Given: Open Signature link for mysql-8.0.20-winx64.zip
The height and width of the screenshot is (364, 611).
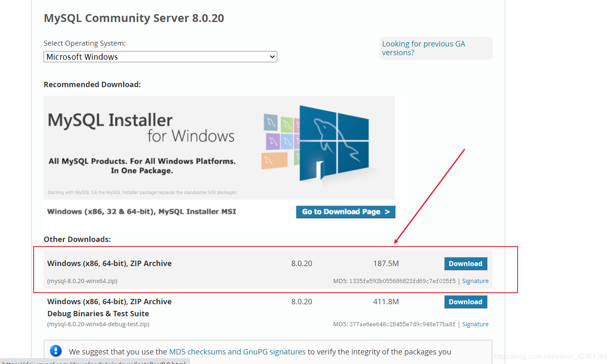Looking at the screenshot, I should (x=475, y=281).
